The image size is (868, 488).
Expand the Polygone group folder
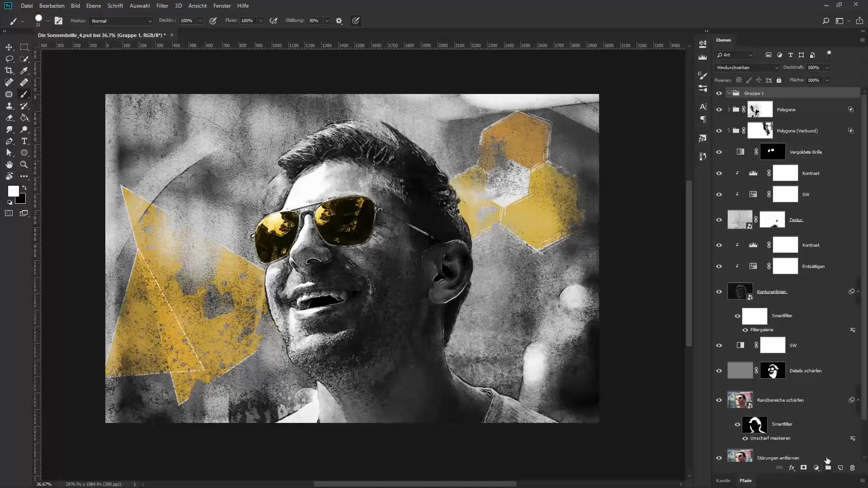coord(729,110)
